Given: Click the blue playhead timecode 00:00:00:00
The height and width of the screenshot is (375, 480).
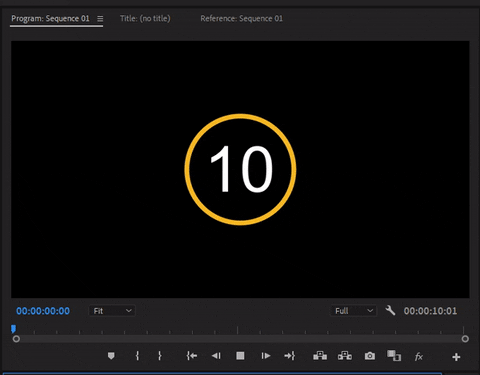Looking at the screenshot, I should [x=43, y=311].
